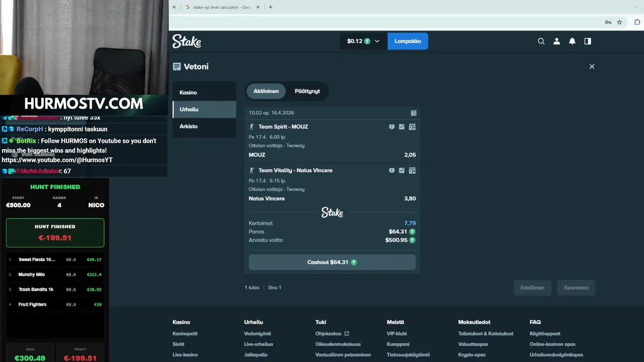This screenshot has width=644, height=362.
Task: Switch to the Päättynyt bets tab
Action: (x=307, y=91)
